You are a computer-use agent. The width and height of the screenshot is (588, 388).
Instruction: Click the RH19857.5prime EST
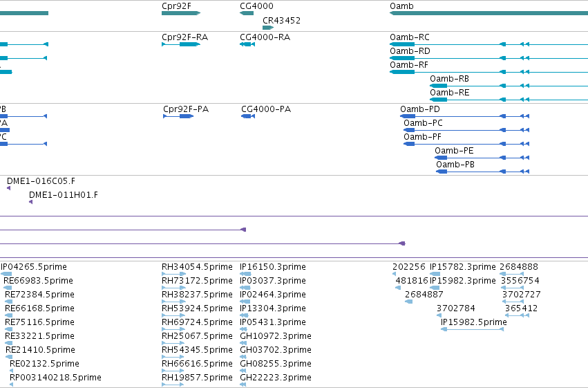173,385
